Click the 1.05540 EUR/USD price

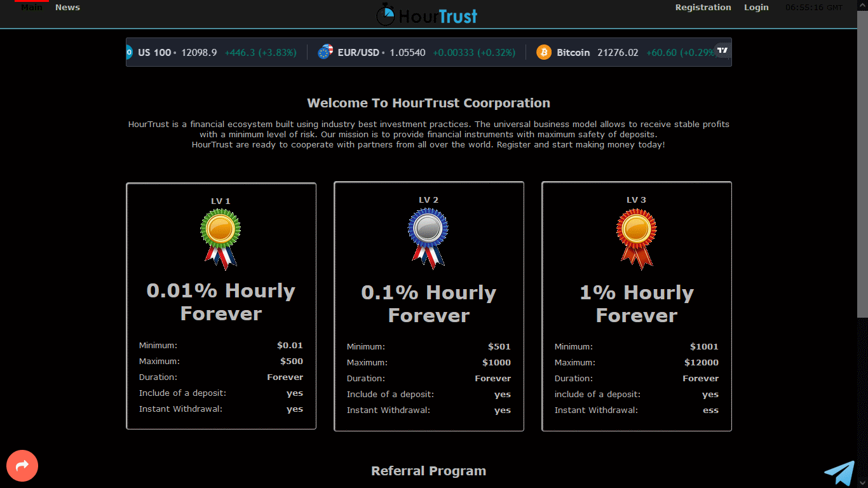407,53
